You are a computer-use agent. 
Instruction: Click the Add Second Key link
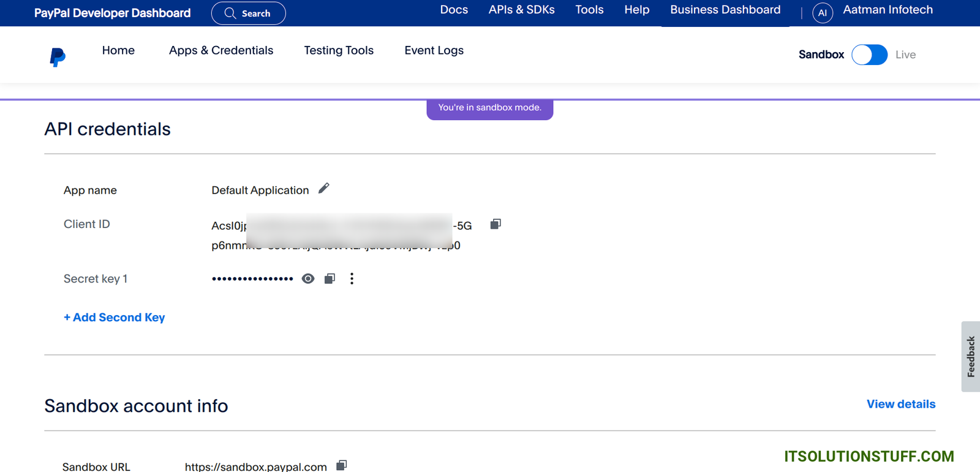115,318
